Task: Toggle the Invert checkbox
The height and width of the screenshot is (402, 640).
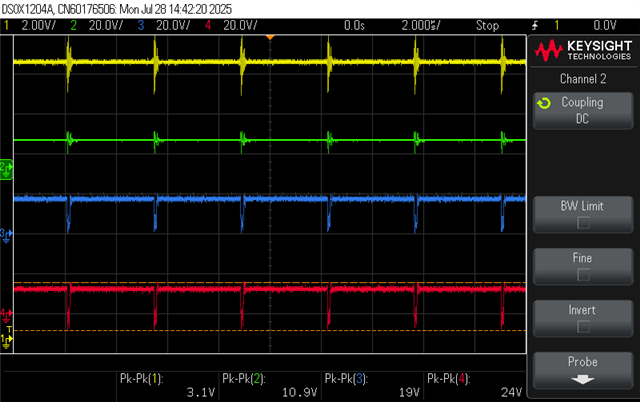Action: coord(583,326)
